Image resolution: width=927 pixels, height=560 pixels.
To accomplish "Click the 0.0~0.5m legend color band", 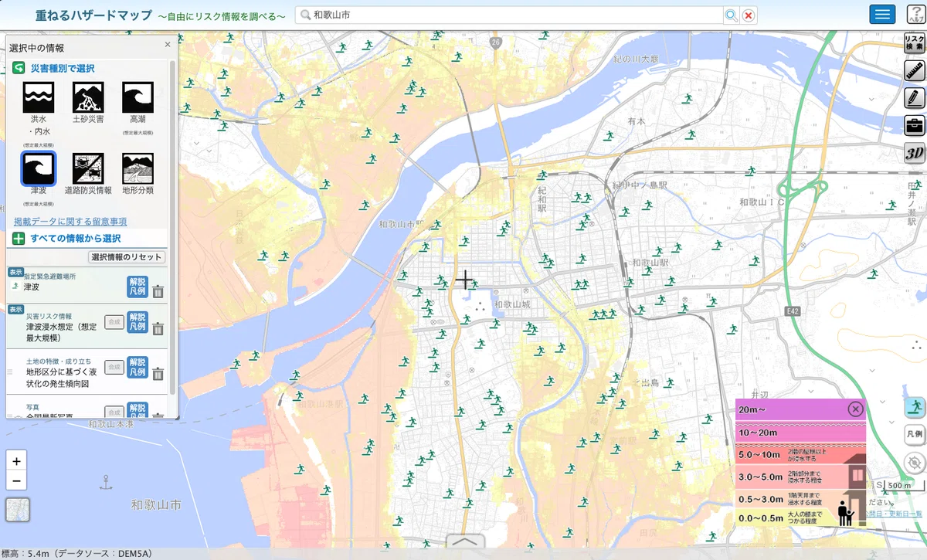I will [800, 518].
